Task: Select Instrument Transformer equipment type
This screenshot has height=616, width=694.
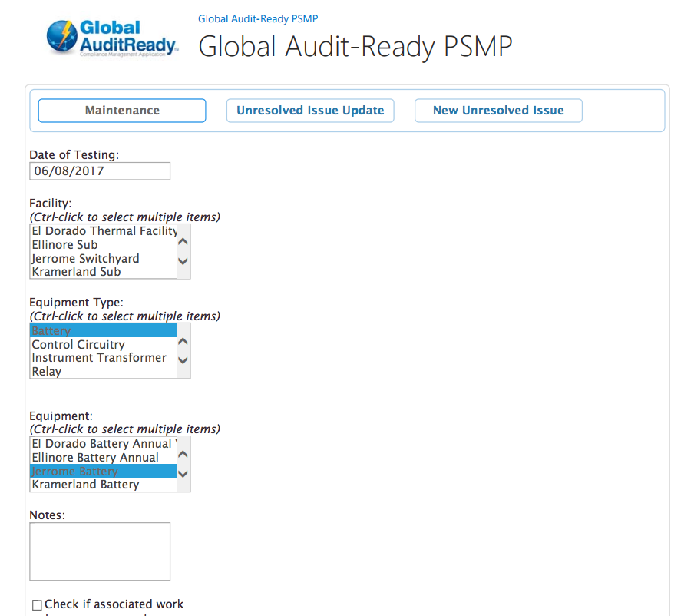Action: (x=104, y=358)
